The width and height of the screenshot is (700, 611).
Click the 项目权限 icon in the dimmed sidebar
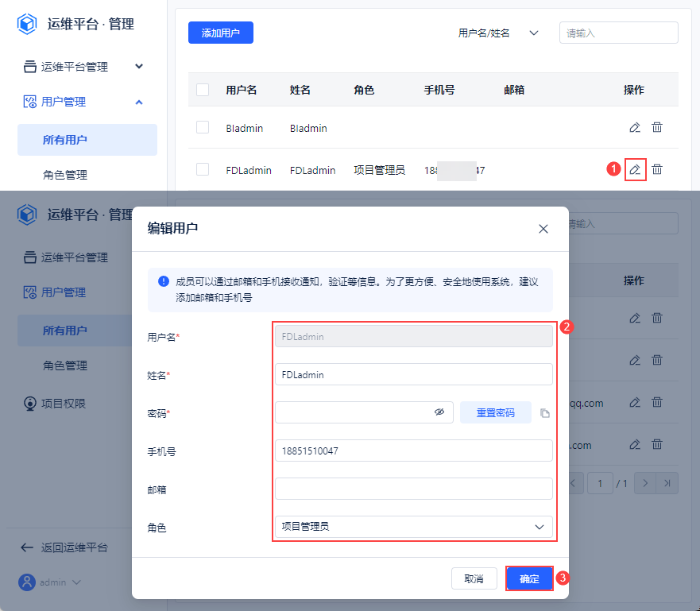pyautogui.click(x=30, y=404)
